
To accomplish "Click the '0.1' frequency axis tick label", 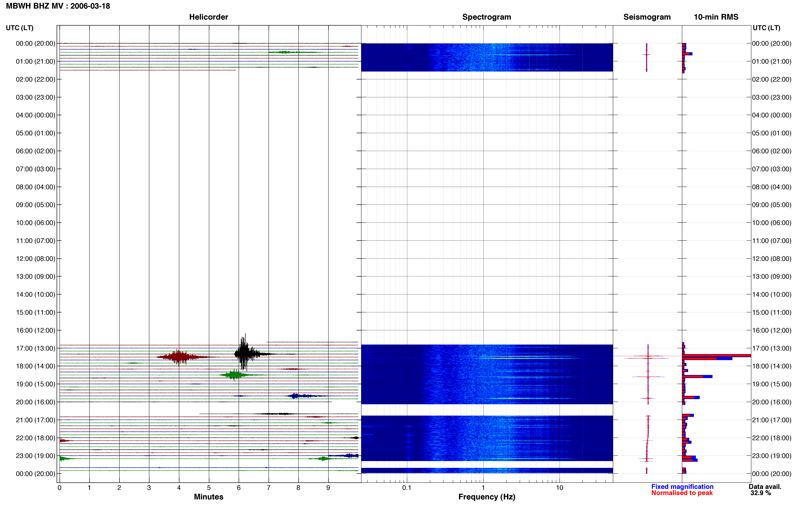I will [x=407, y=488].
